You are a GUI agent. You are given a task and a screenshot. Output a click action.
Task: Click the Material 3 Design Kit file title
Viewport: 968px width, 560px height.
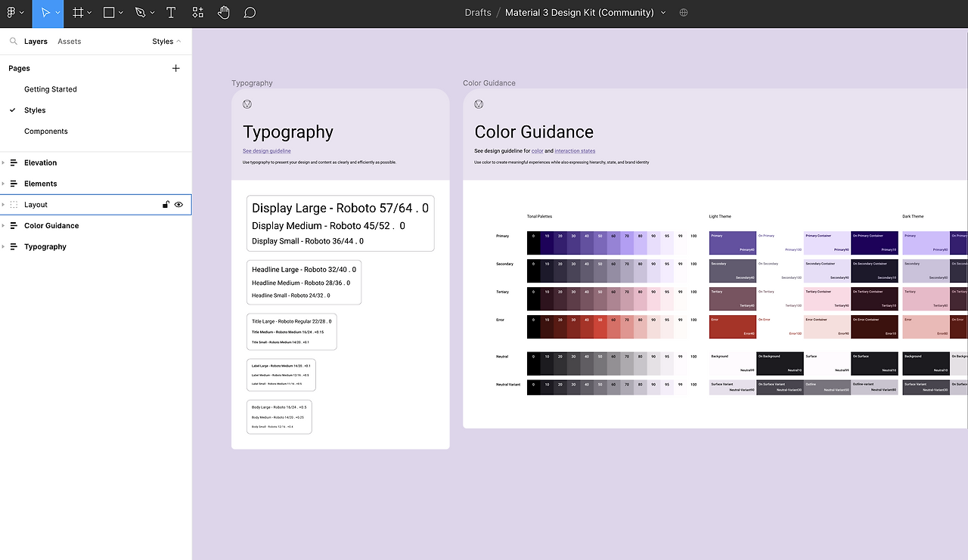[579, 13]
